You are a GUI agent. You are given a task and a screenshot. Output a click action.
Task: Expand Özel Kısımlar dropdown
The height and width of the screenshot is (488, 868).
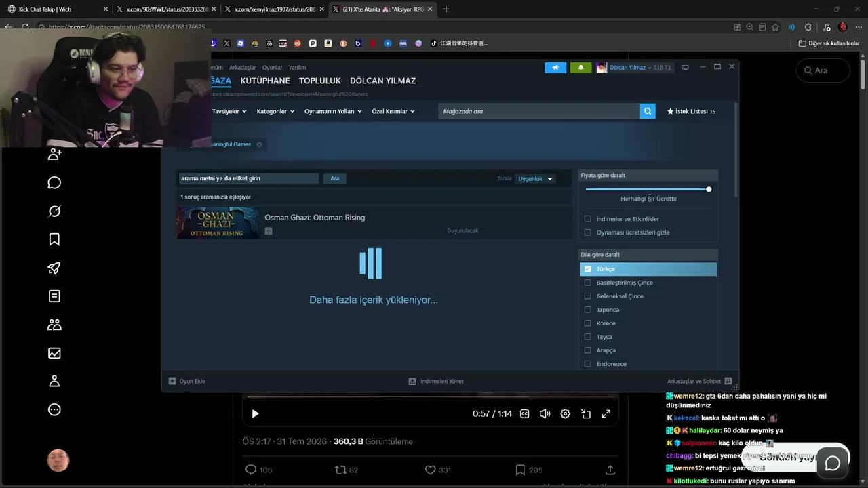(393, 111)
